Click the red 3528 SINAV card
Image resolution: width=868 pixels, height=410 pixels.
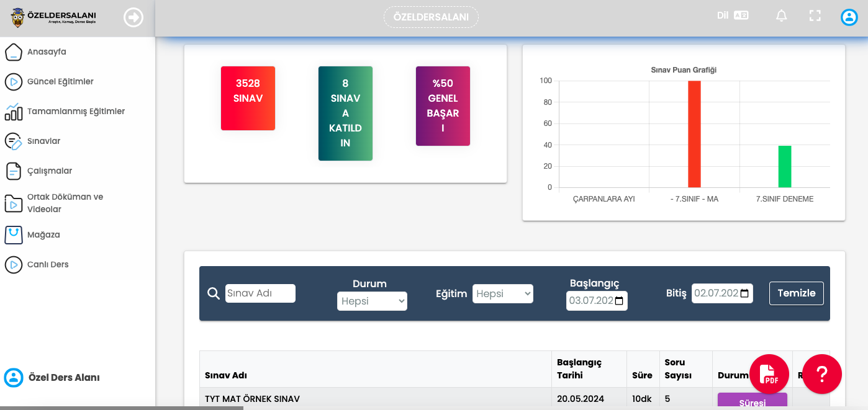248,98
